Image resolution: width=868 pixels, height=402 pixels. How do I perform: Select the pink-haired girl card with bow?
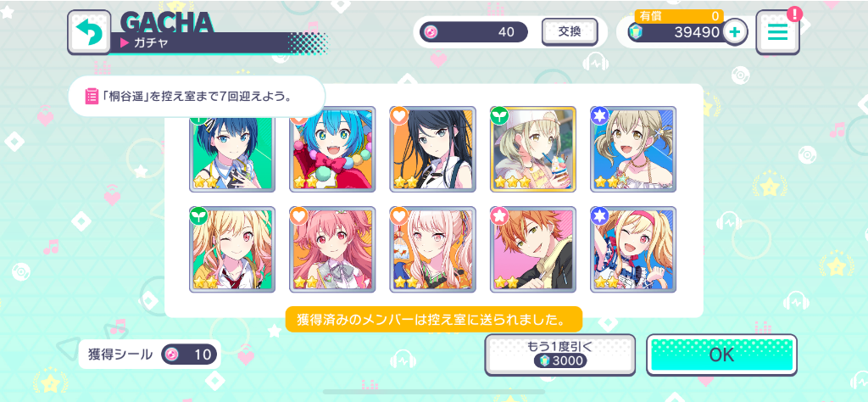point(332,249)
